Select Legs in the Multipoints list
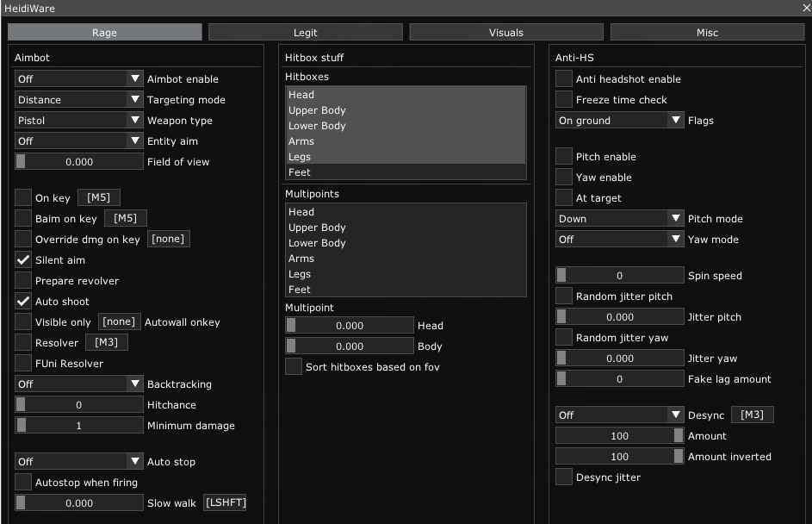Screen dimensions: 812x524 (x=406, y=274)
